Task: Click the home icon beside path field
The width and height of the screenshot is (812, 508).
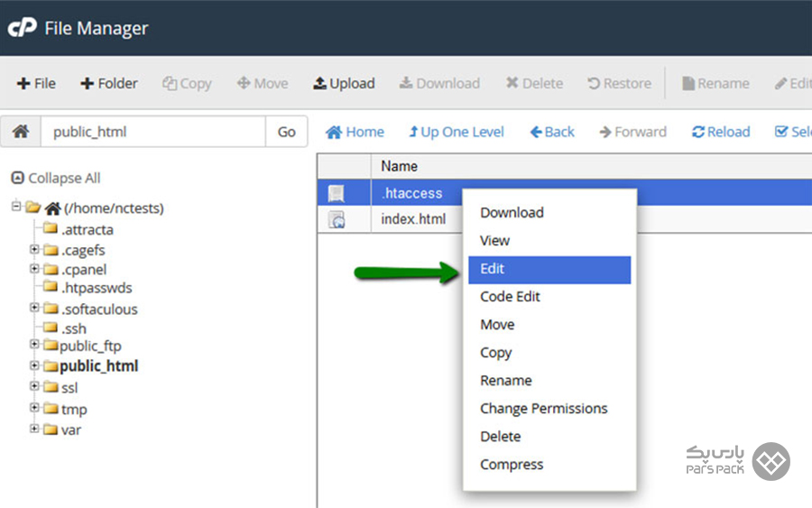Action: (21, 132)
